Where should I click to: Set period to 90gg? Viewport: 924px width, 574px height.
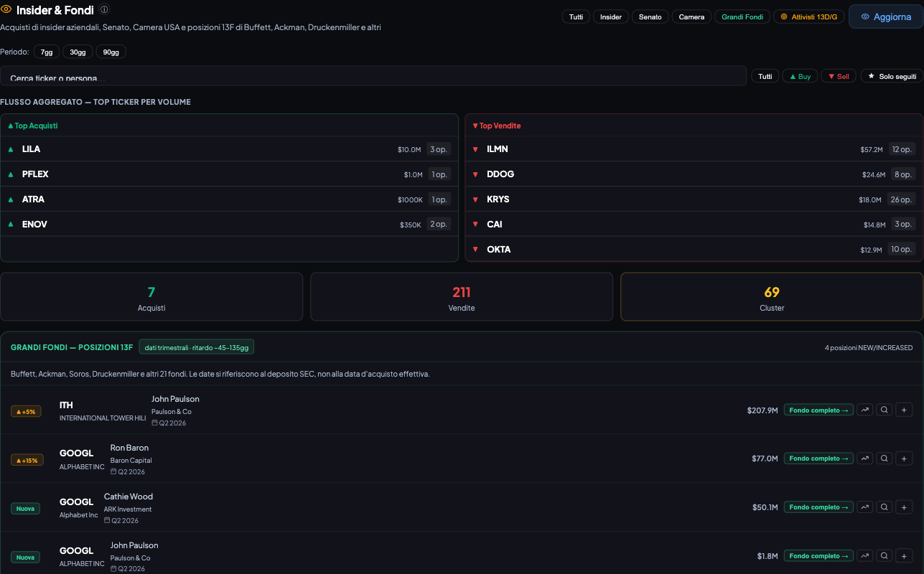(111, 52)
